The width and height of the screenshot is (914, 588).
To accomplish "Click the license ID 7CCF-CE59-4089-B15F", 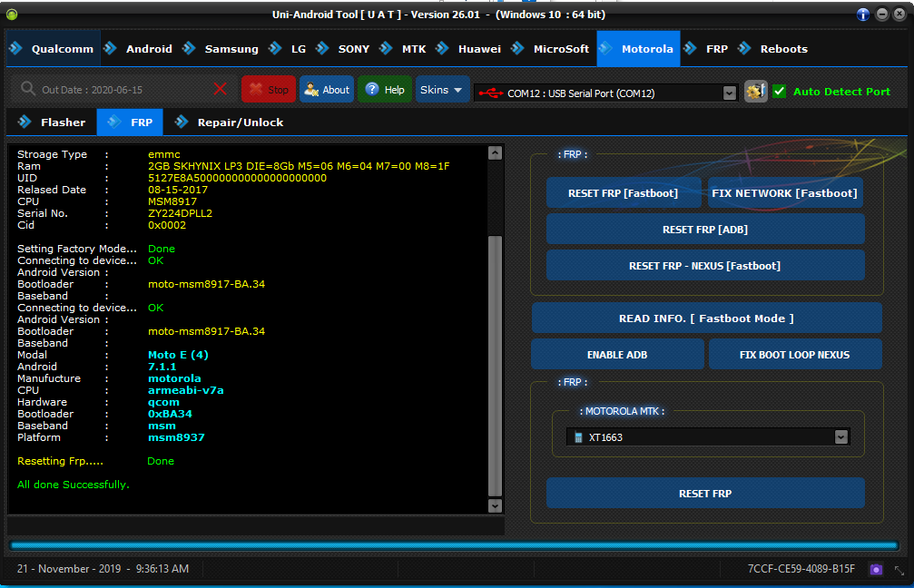I will [801, 569].
